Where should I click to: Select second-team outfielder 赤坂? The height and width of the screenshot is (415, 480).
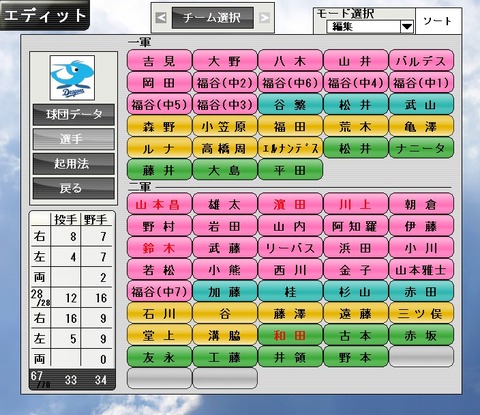(x=421, y=335)
